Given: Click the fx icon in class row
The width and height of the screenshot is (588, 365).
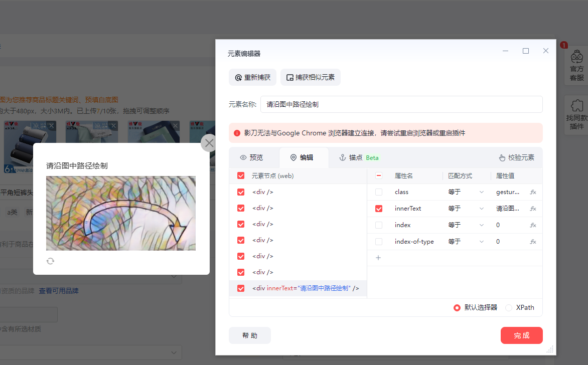Looking at the screenshot, I should tap(533, 192).
